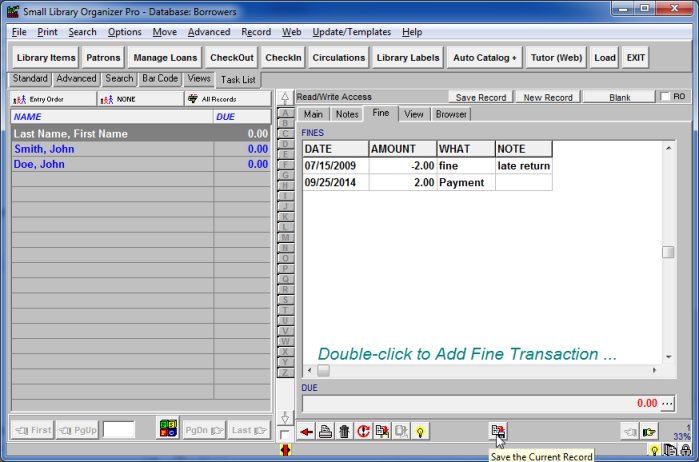Click the green right pointing hand icon
Screen dimensions: 699x462
pyautogui.click(x=649, y=431)
